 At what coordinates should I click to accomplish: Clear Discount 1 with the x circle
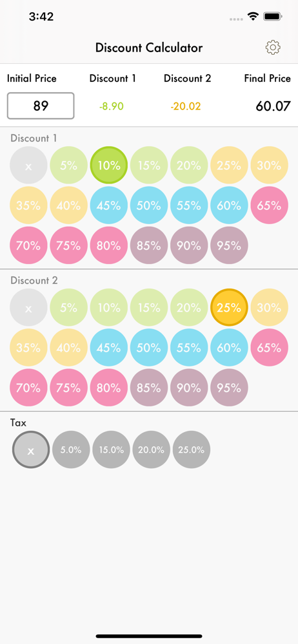28,166
